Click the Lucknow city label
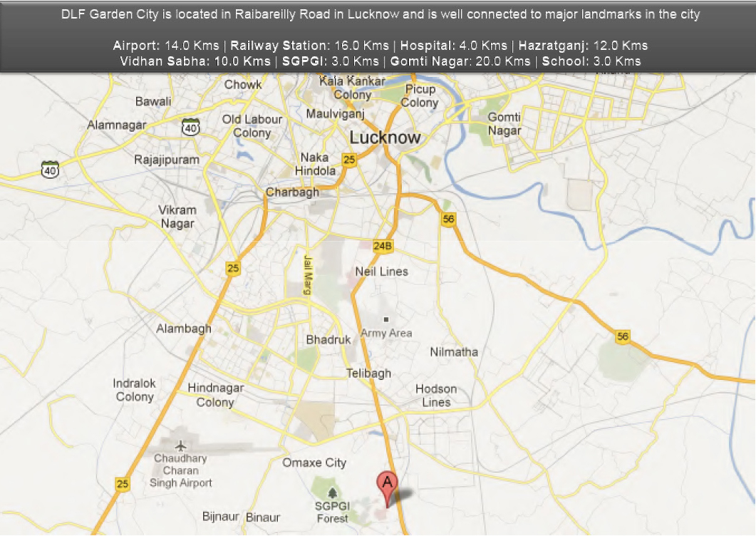Screen dimensions: 756x536 [x=385, y=138]
